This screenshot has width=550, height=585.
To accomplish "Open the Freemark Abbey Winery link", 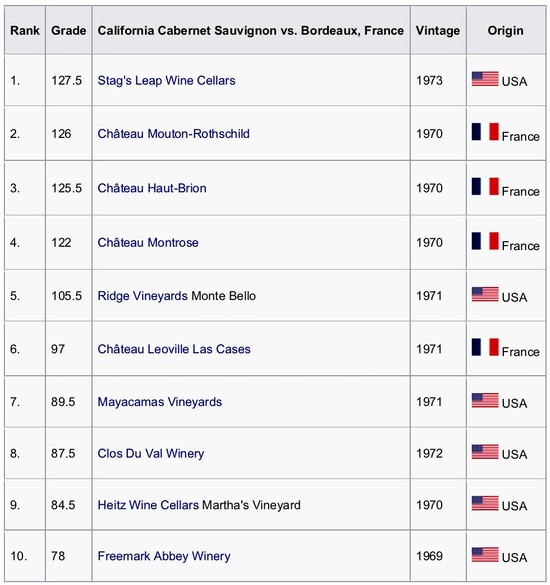I will click(164, 556).
